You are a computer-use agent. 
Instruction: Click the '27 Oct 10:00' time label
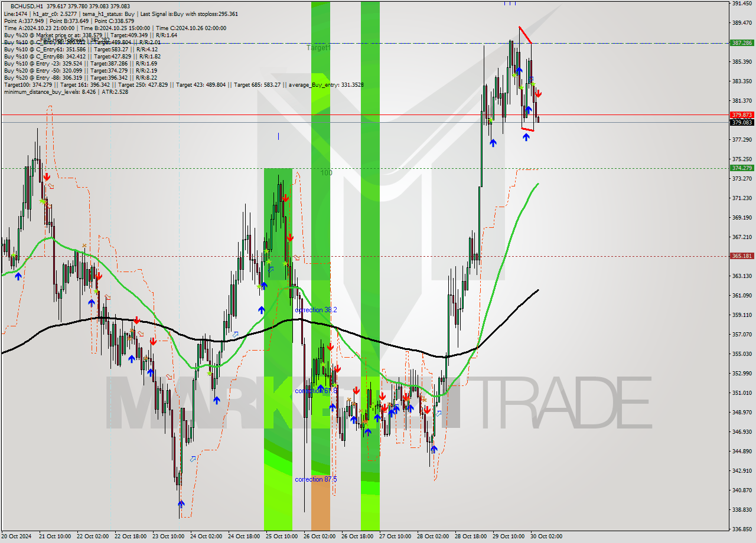pyautogui.click(x=395, y=537)
